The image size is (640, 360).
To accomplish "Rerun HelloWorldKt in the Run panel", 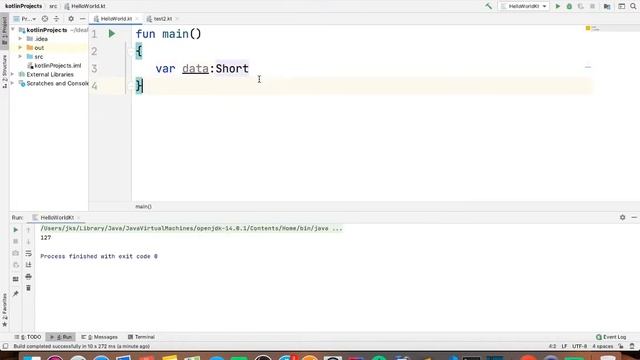I will [x=16, y=230].
